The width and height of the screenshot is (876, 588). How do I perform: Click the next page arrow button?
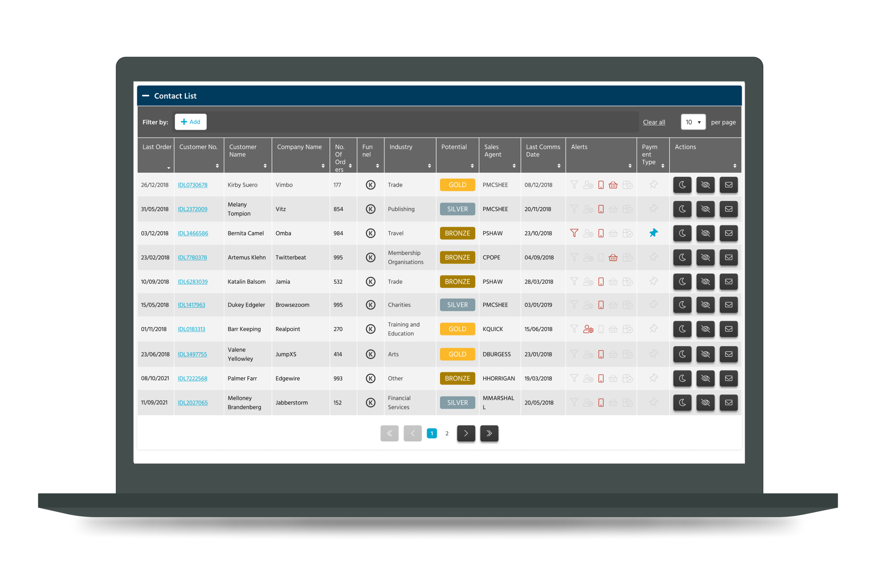tap(466, 433)
